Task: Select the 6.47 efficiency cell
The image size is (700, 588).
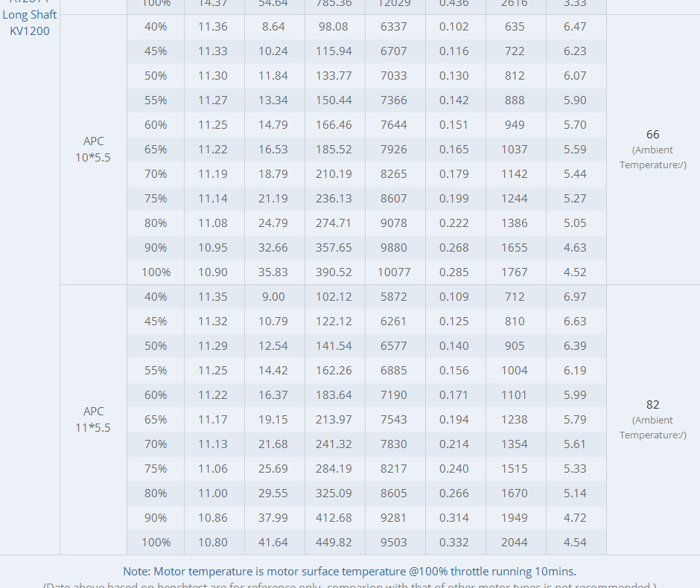Action: pyautogui.click(x=575, y=27)
